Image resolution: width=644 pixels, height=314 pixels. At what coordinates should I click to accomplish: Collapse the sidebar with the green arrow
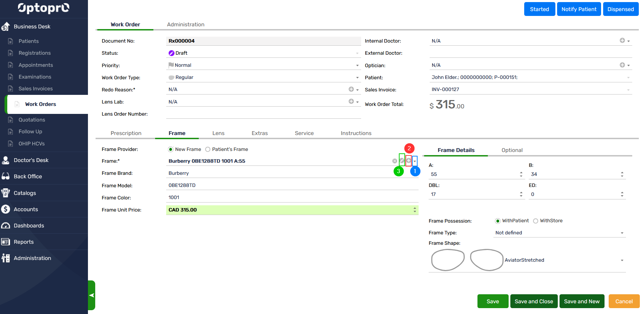91,295
